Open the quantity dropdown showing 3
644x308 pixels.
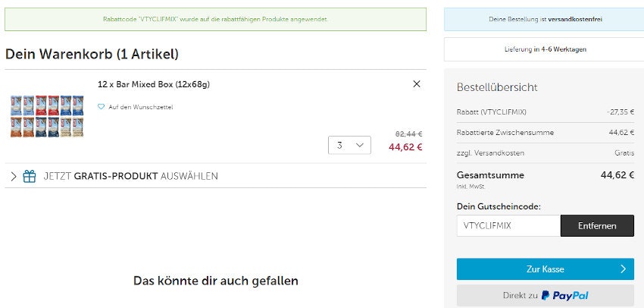pos(349,145)
